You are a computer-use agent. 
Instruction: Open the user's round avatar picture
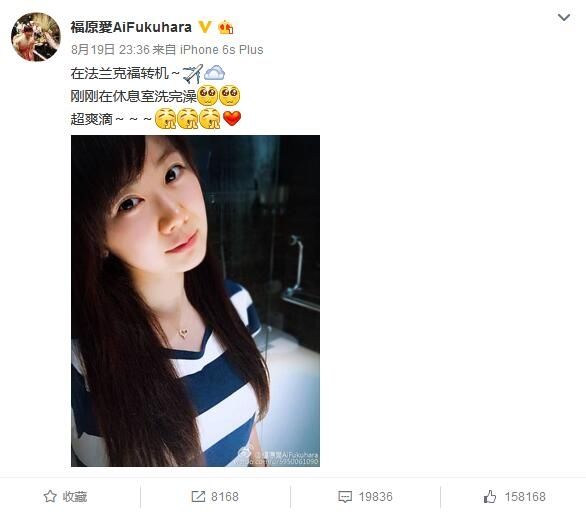(x=36, y=37)
